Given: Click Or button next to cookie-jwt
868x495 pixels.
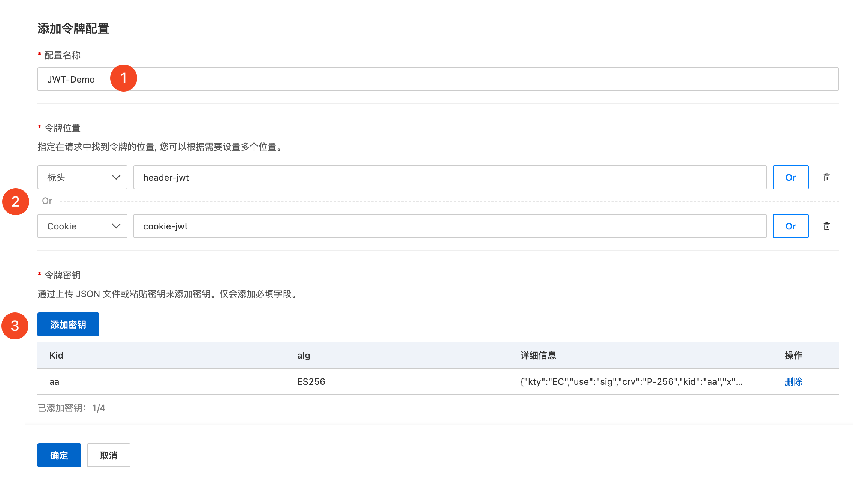Looking at the screenshot, I should pyautogui.click(x=790, y=226).
